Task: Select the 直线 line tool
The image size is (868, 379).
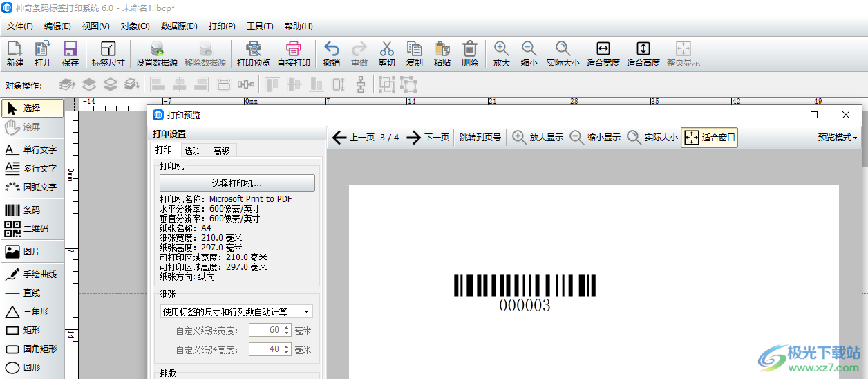Action: pos(32,293)
